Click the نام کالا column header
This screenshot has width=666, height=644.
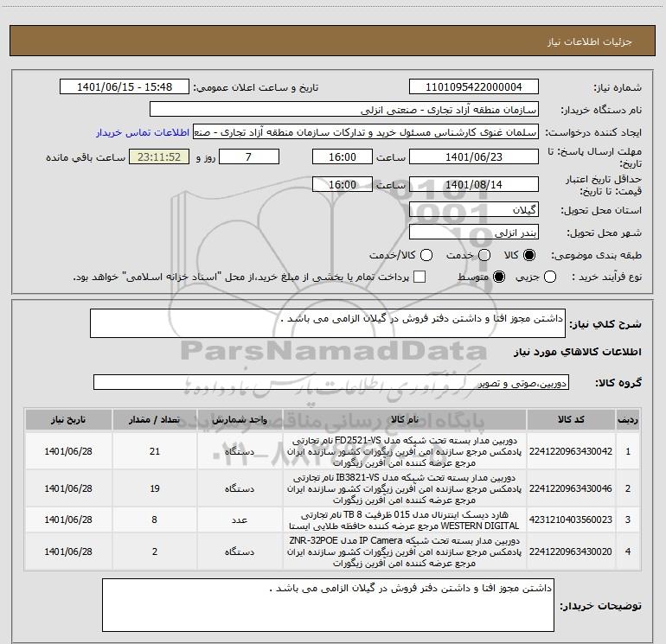click(405, 420)
